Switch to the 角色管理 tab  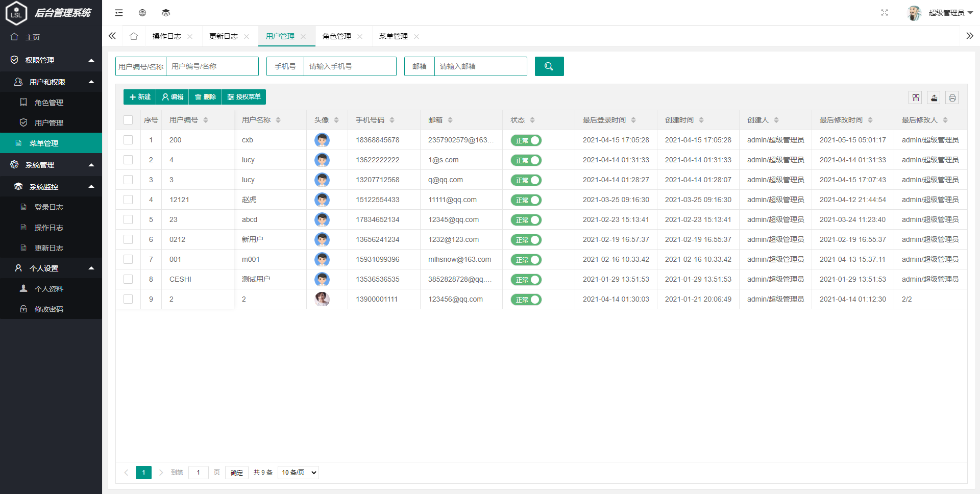pyautogui.click(x=336, y=36)
